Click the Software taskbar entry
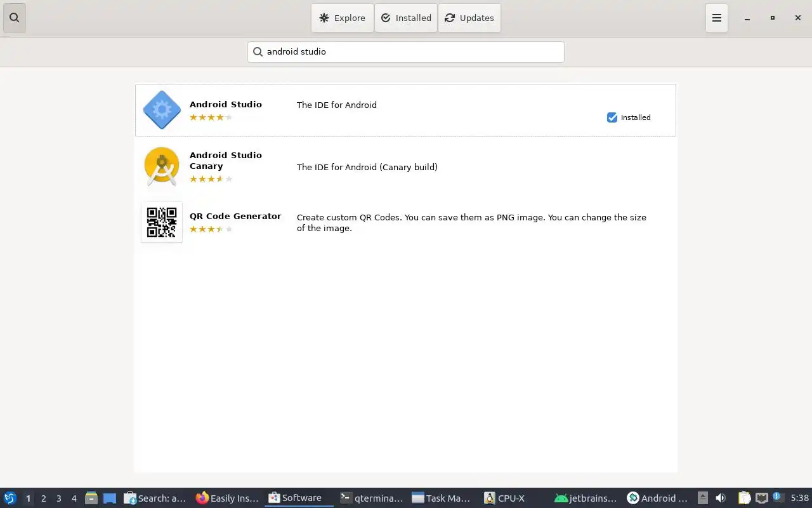 pyautogui.click(x=299, y=498)
